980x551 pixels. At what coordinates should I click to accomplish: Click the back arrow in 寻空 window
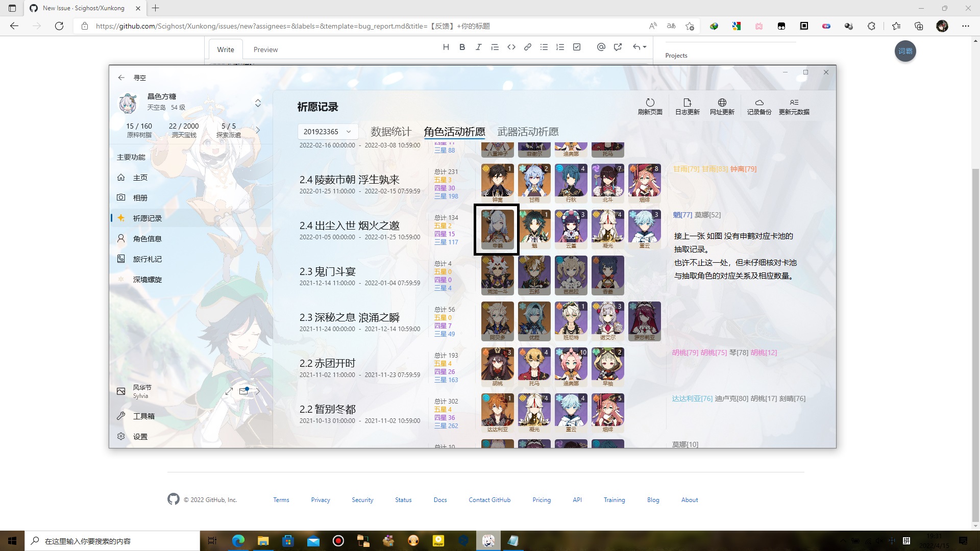click(x=121, y=78)
